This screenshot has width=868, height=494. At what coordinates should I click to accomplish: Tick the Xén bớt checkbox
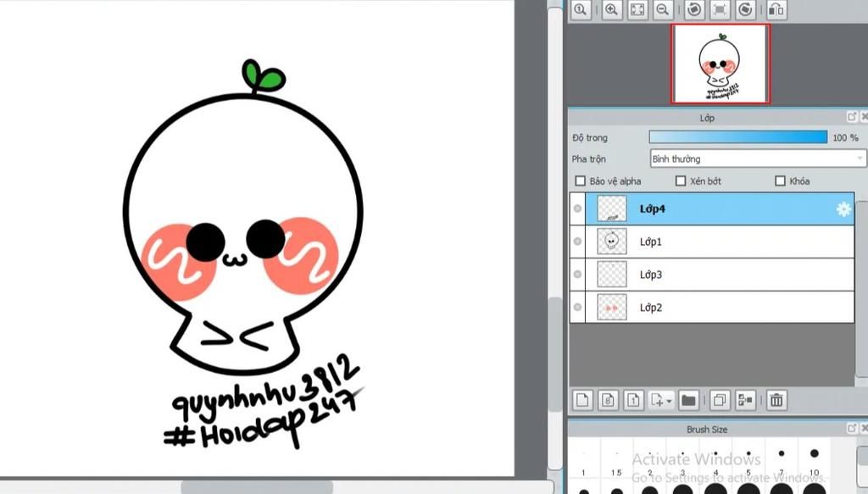tap(680, 181)
